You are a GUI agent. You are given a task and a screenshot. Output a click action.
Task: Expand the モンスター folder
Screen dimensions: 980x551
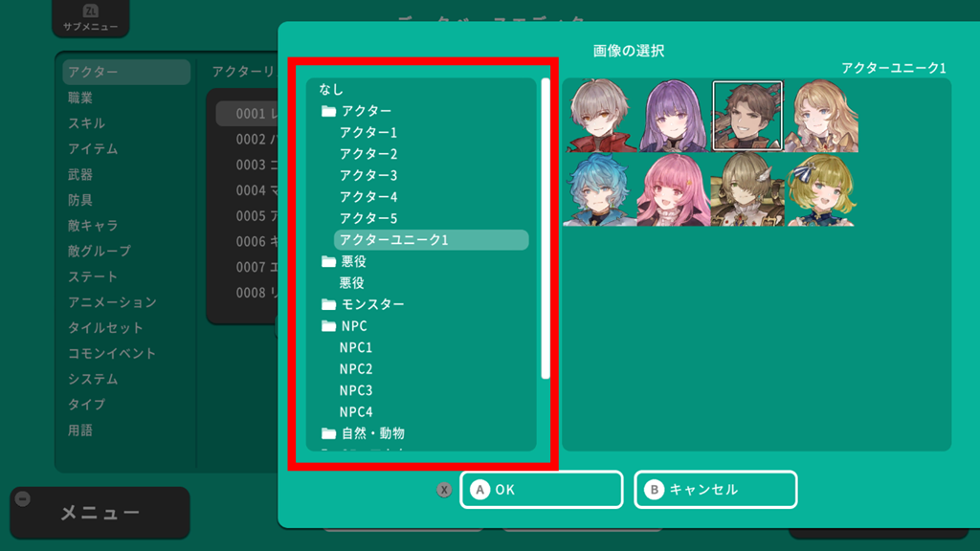pyautogui.click(x=329, y=304)
